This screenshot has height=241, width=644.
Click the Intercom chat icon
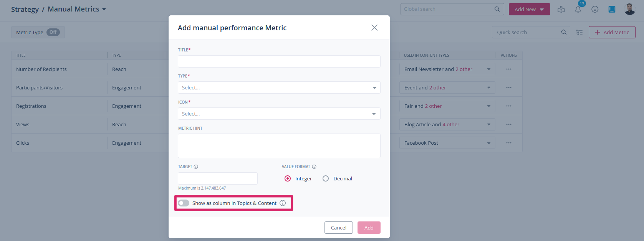pos(612,9)
